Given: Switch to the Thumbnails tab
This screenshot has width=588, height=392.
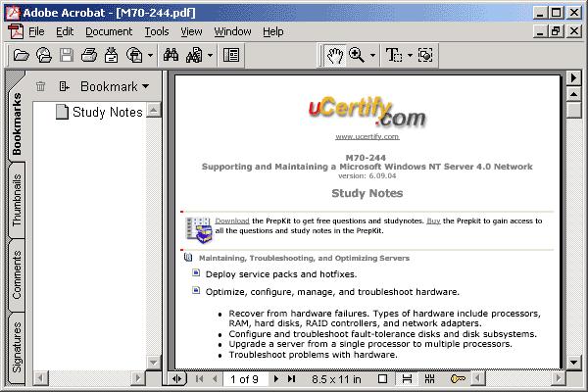Looking at the screenshot, I should pyautogui.click(x=17, y=200).
